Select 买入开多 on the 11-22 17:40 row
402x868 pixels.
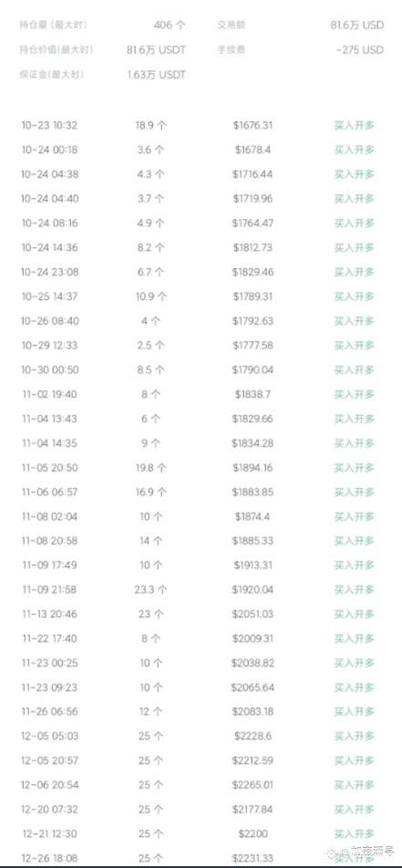point(355,639)
